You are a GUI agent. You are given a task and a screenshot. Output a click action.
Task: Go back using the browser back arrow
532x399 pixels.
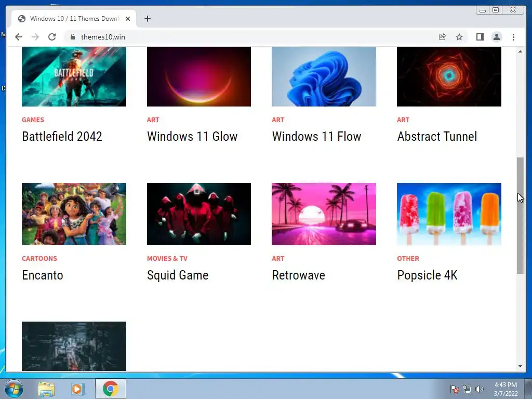(x=19, y=37)
